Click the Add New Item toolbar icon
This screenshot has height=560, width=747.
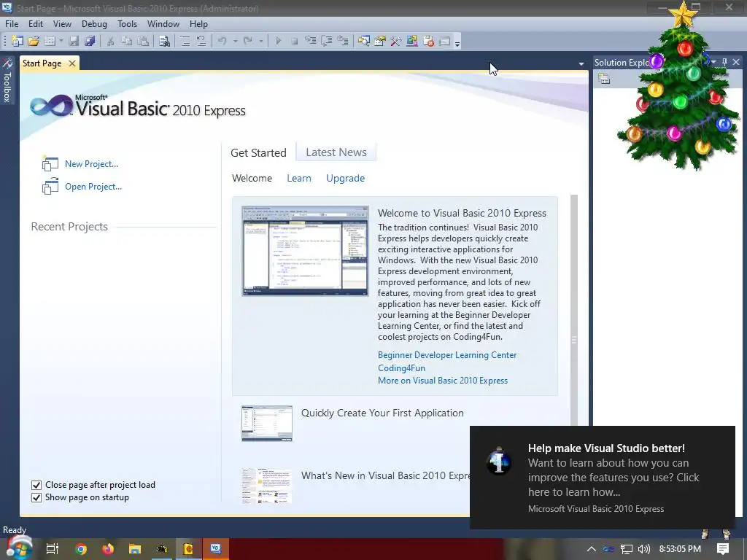coord(50,42)
